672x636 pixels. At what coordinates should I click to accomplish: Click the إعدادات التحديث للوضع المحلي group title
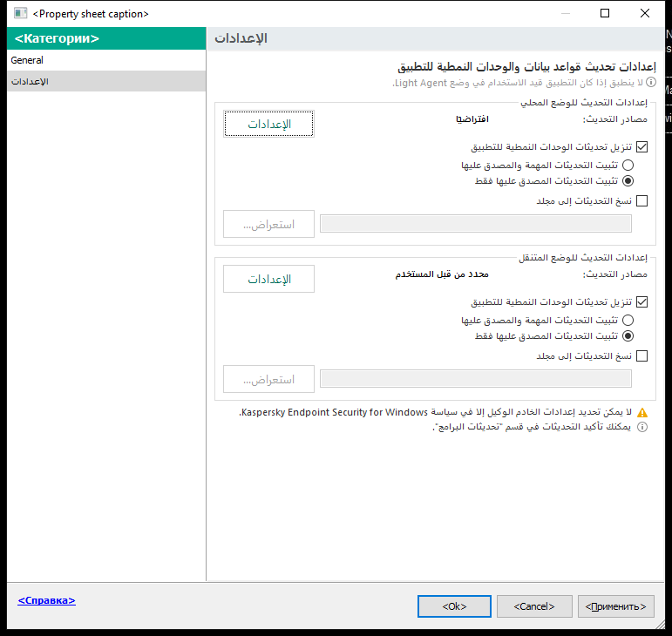pyautogui.click(x=584, y=103)
